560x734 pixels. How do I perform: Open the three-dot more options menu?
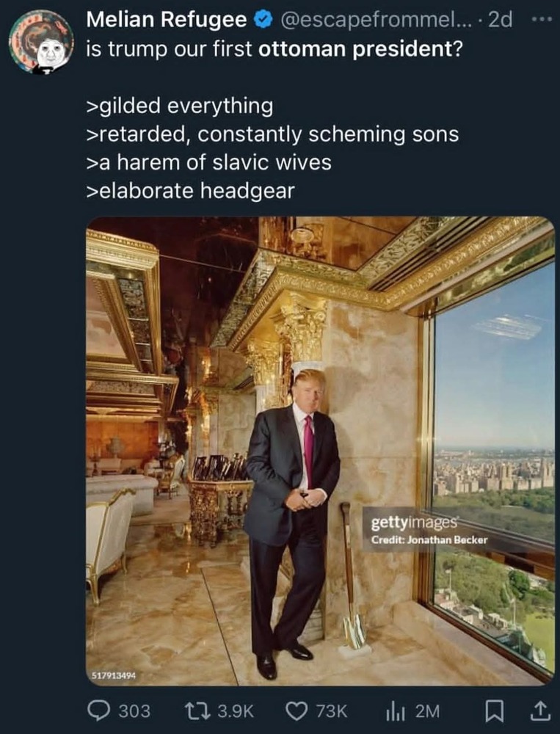542,20
